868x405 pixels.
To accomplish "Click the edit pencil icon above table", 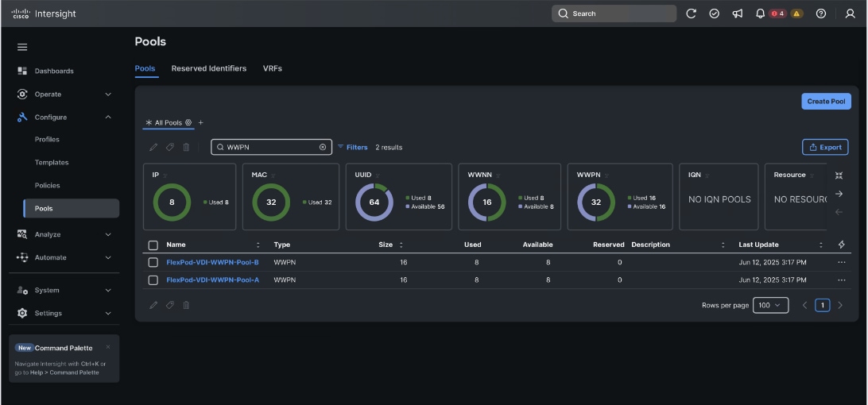I will [153, 147].
